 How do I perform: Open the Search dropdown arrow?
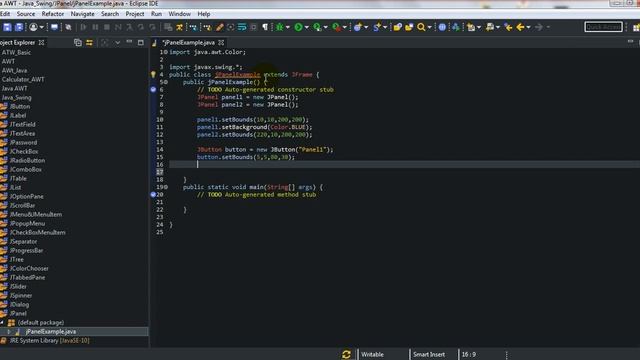429,27
